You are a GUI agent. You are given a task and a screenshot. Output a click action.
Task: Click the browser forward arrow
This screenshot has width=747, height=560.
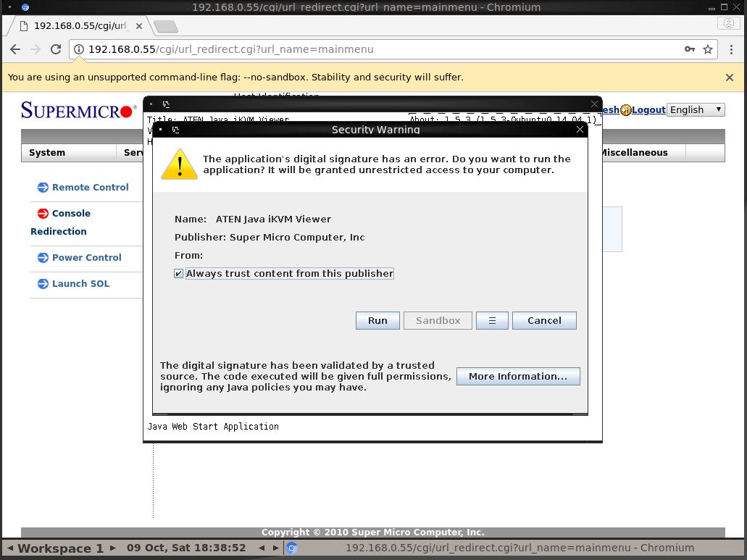click(x=36, y=49)
